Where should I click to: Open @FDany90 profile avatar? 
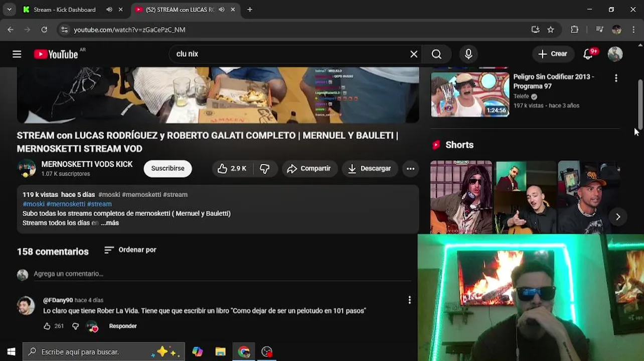(x=26, y=305)
